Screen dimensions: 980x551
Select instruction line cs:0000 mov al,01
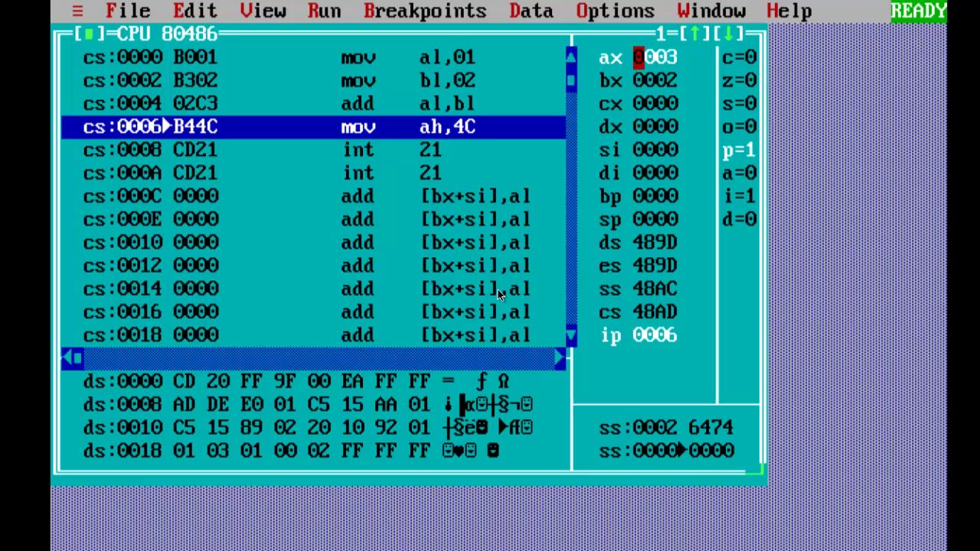pyautogui.click(x=313, y=57)
